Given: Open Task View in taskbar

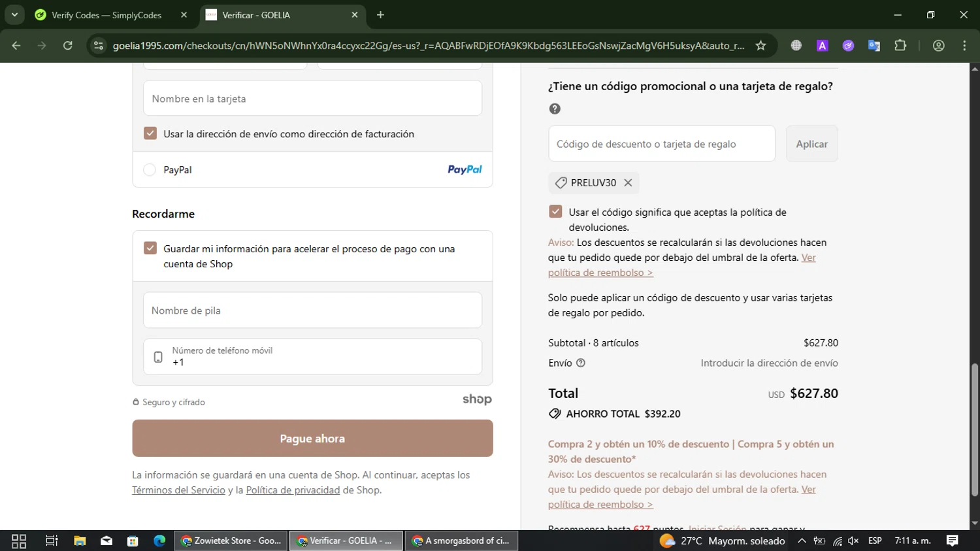Looking at the screenshot, I should pyautogui.click(x=52, y=541).
